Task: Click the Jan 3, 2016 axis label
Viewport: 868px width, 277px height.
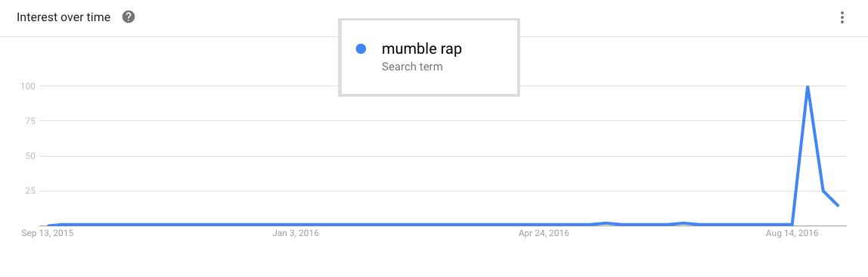Action: [296, 234]
